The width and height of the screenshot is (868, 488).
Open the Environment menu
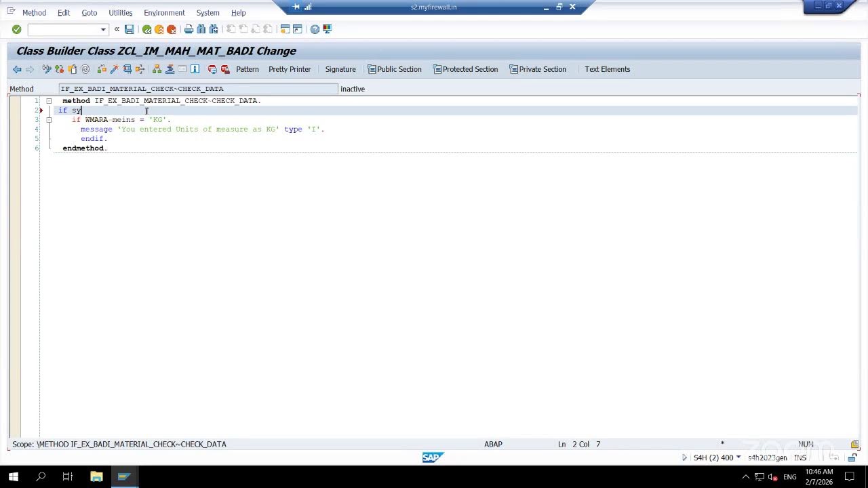pos(164,13)
